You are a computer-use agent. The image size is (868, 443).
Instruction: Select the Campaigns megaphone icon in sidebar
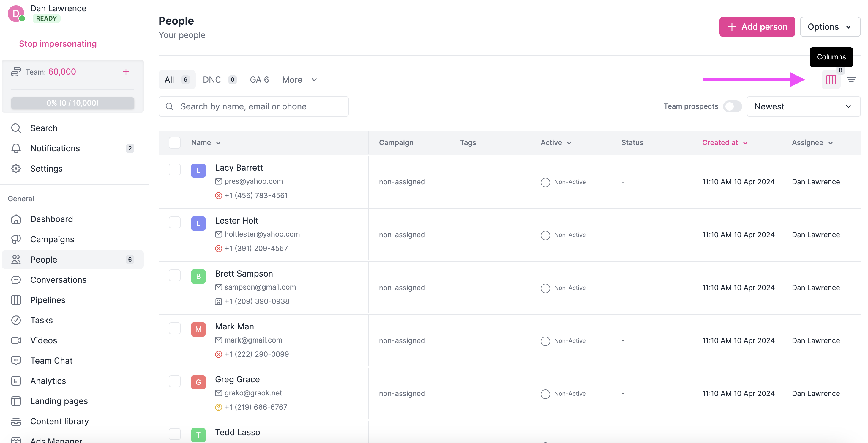(x=16, y=239)
